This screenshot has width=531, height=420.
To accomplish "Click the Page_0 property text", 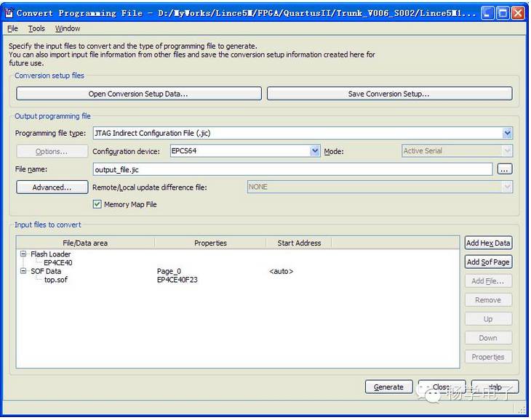I will pyautogui.click(x=169, y=271).
